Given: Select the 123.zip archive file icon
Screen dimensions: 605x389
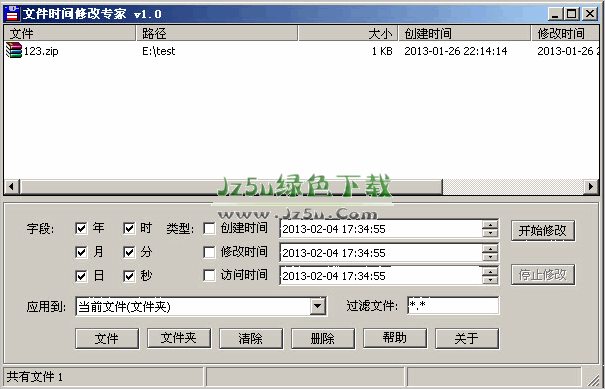Looking at the screenshot, I should click(x=14, y=51).
